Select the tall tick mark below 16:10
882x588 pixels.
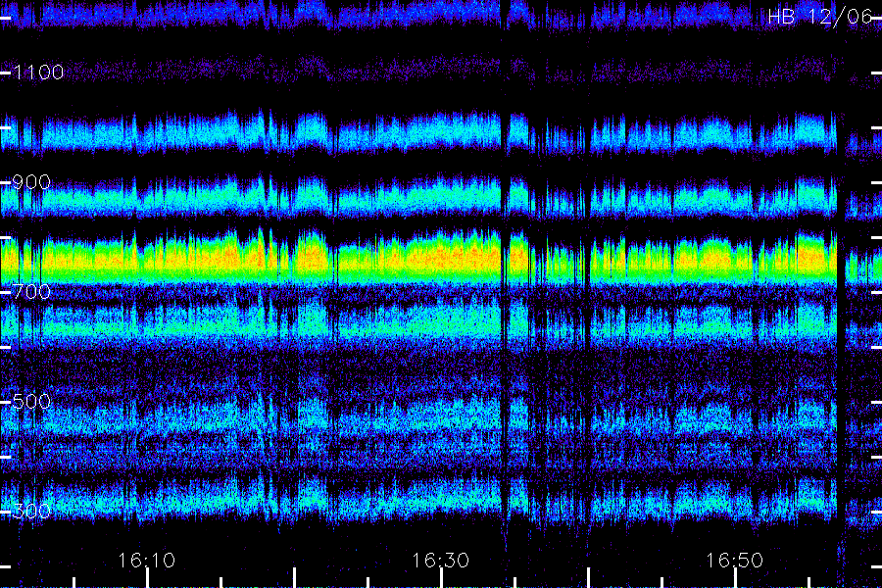(147, 578)
